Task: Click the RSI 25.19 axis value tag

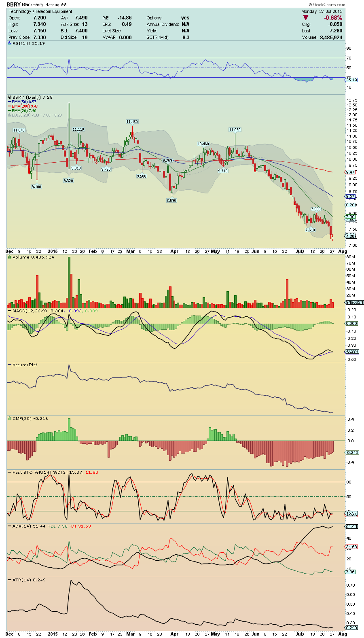Action: click(x=351, y=80)
